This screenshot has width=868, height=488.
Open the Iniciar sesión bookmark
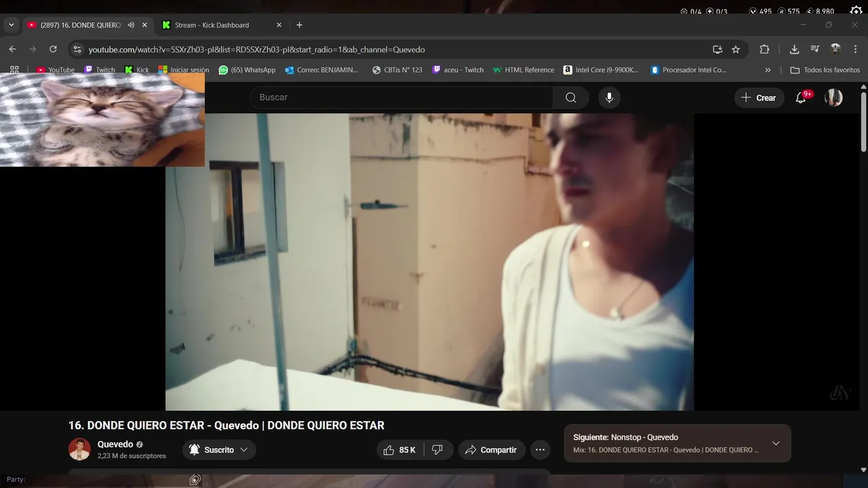pos(184,70)
